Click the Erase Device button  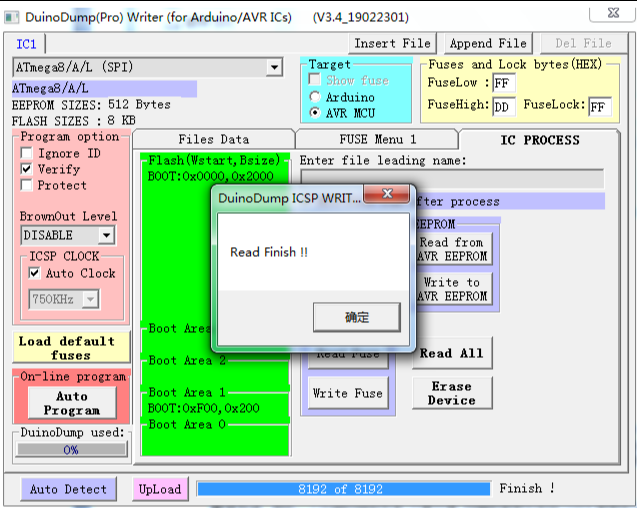[x=452, y=393]
